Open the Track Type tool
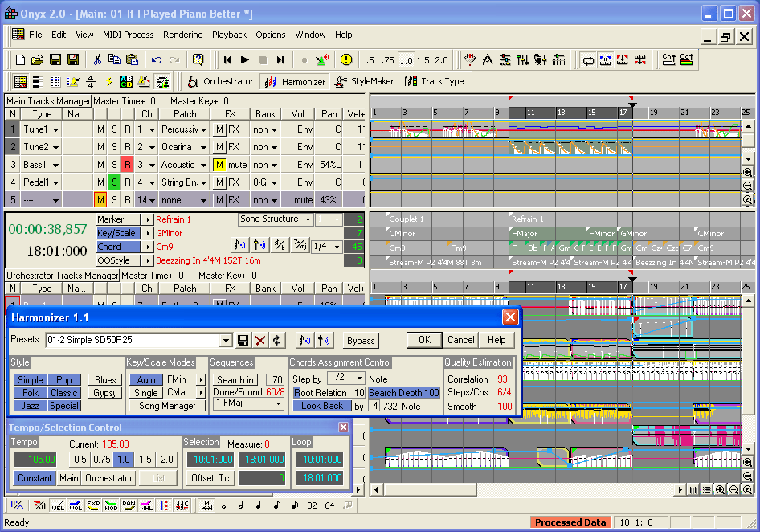760x532 pixels. (x=435, y=81)
